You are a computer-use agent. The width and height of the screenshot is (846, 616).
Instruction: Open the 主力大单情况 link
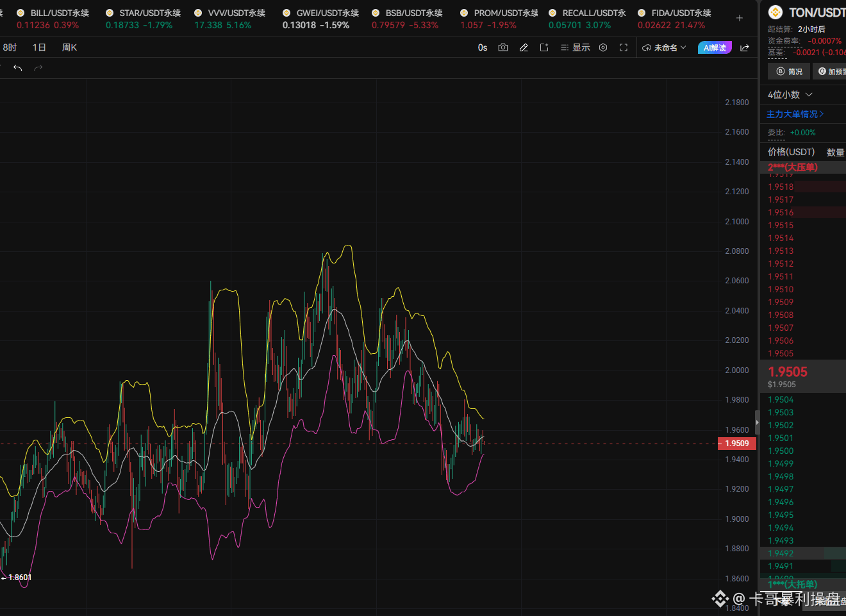point(795,114)
